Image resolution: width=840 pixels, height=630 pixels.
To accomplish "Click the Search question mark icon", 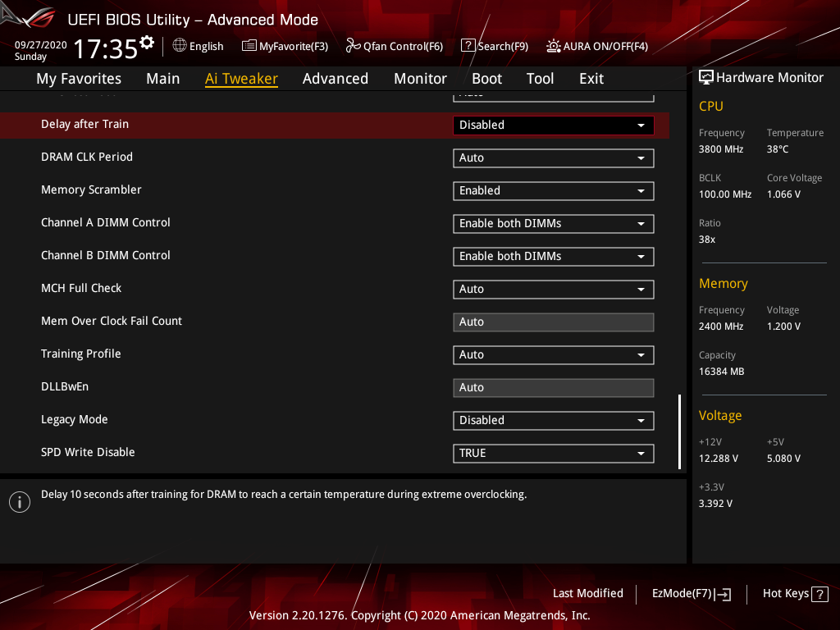I will (x=468, y=46).
